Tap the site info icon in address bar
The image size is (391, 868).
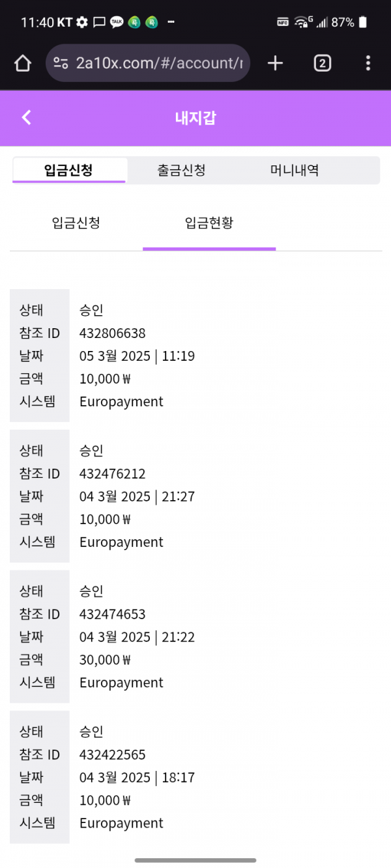point(61,63)
